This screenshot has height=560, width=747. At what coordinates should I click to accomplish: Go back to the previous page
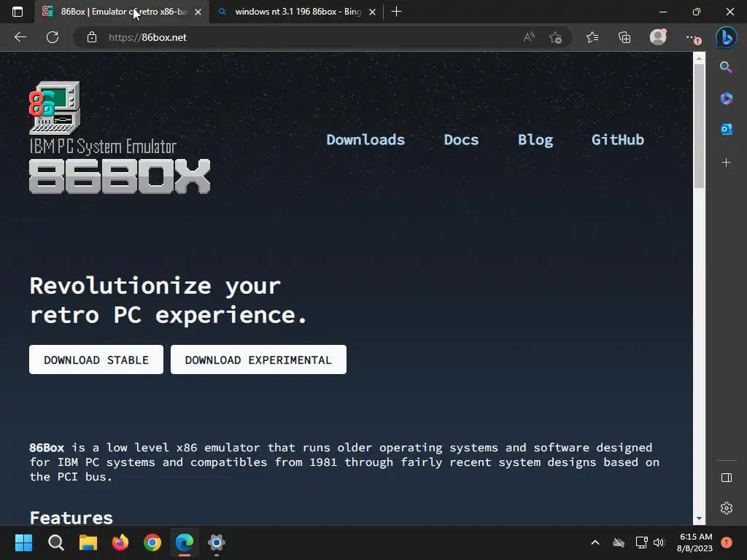[20, 37]
